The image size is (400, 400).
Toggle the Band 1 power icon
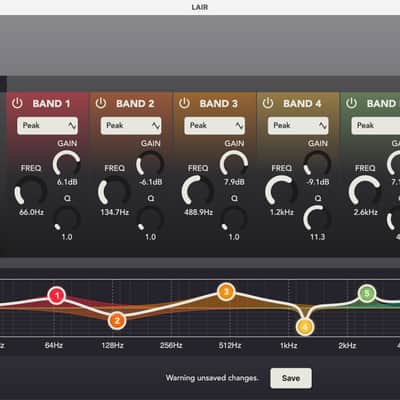[x=17, y=103]
